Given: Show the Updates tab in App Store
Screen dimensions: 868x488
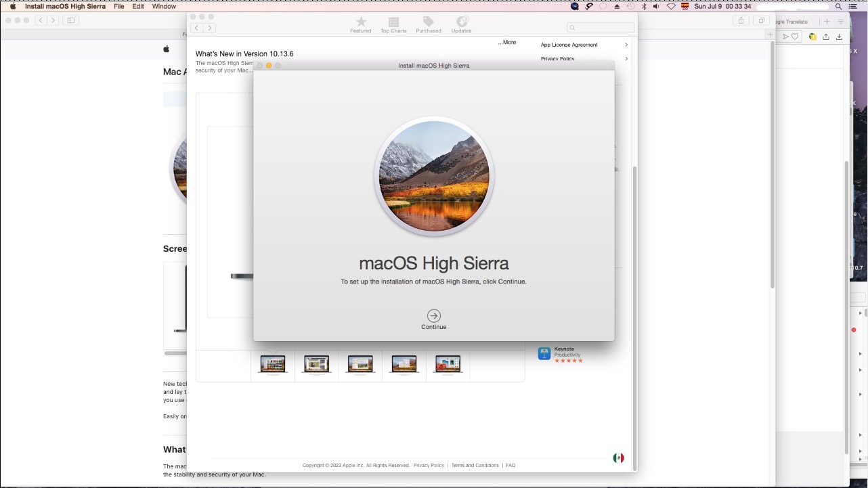Looking at the screenshot, I should point(462,25).
